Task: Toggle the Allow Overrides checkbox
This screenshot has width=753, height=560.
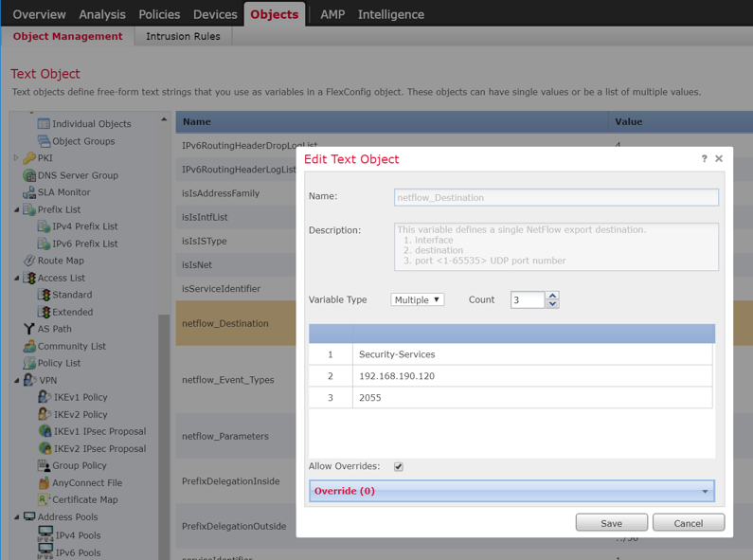Action: coord(398,466)
